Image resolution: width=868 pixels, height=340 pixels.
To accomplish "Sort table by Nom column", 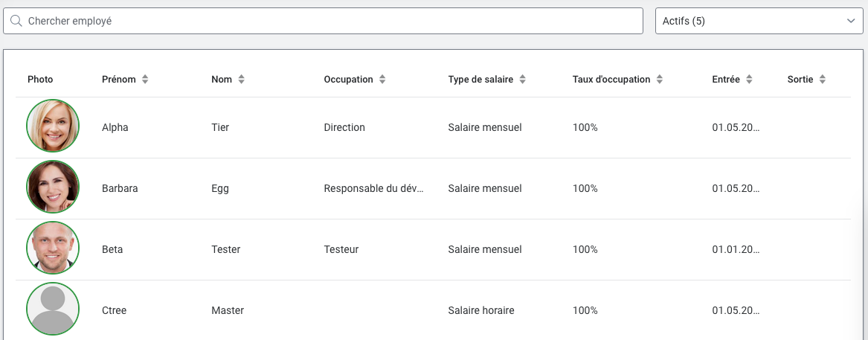I will tap(241, 80).
